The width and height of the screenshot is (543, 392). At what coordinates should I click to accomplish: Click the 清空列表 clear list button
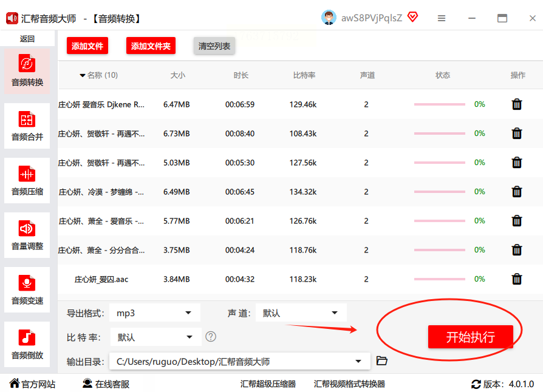click(214, 46)
